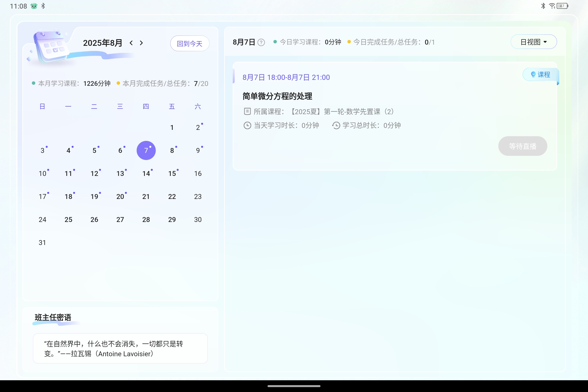The image size is (588, 392).
Task: Select August 26 on the calendar
Action: [x=94, y=220]
